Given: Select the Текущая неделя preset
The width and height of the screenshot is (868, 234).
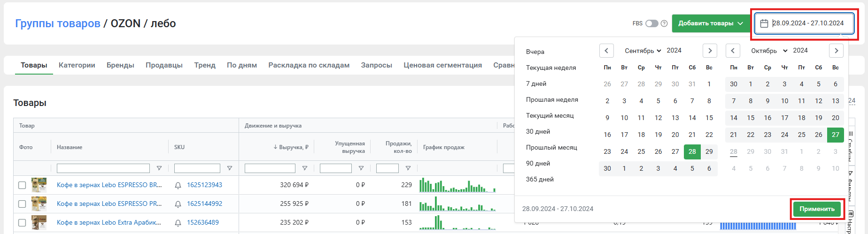Looking at the screenshot, I should pos(551,68).
